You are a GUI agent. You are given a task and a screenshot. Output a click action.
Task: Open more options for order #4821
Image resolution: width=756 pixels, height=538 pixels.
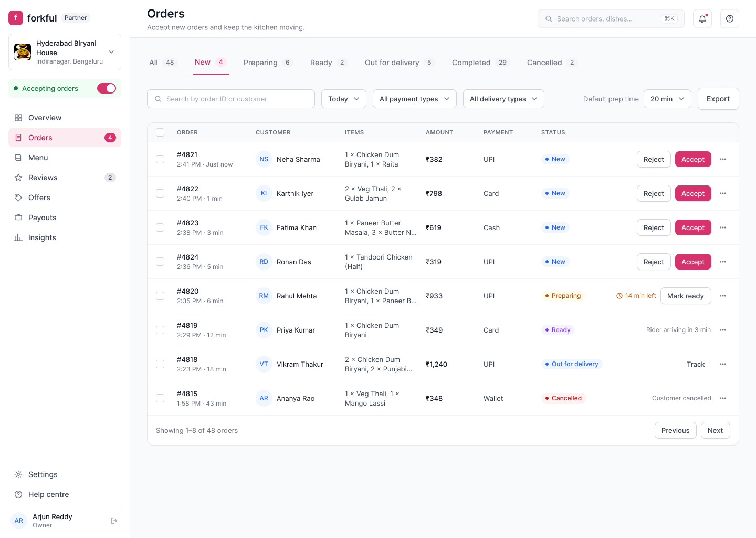pyautogui.click(x=723, y=159)
